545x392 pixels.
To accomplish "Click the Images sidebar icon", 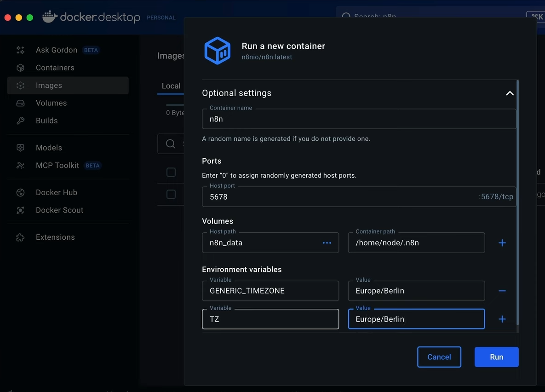I will tap(21, 86).
